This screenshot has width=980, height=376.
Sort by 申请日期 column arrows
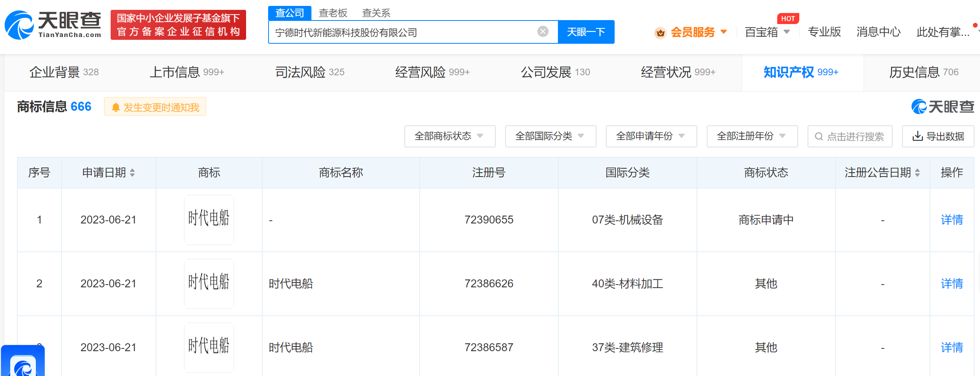(x=132, y=173)
